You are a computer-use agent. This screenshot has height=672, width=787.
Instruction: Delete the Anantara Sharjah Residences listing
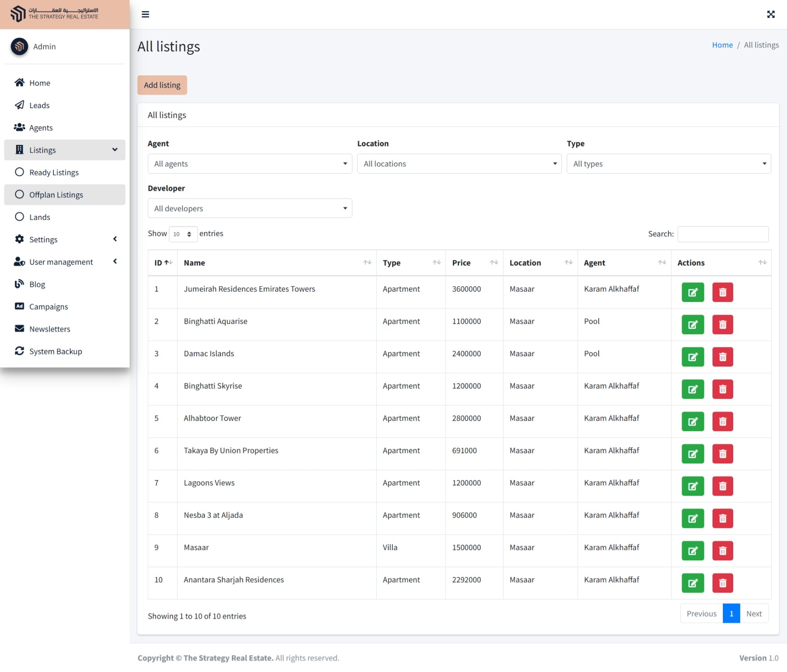tap(722, 583)
